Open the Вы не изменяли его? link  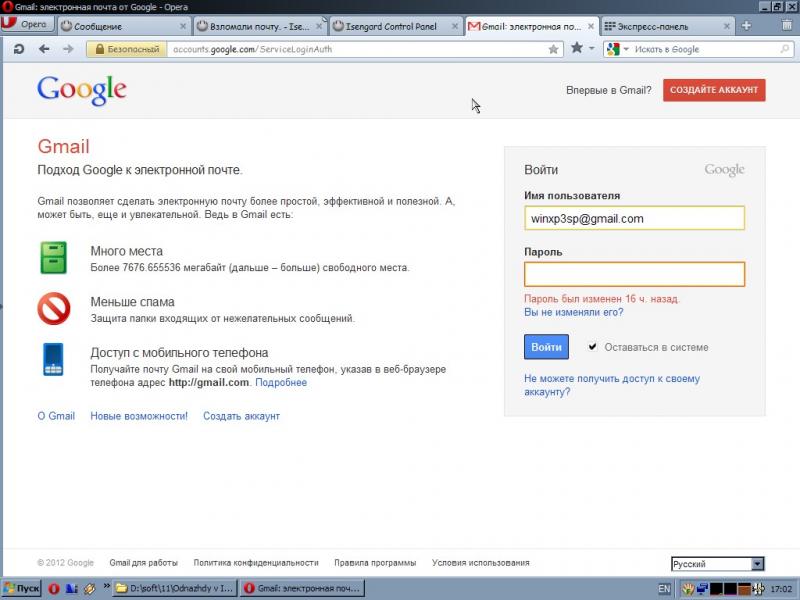pyautogui.click(x=573, y=312)
